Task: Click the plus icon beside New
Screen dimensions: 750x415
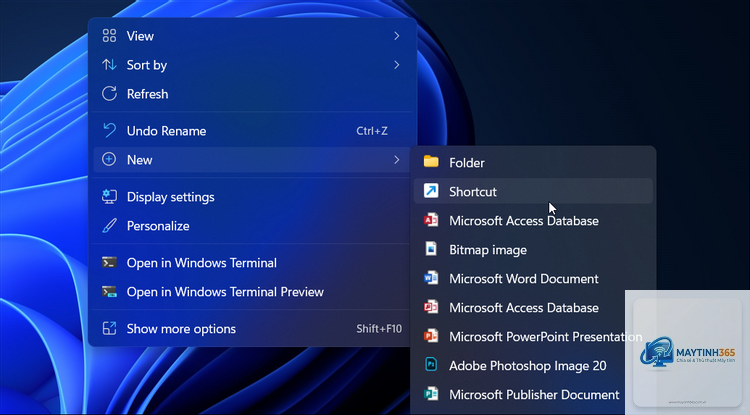Action: click(x=109, y=159)
